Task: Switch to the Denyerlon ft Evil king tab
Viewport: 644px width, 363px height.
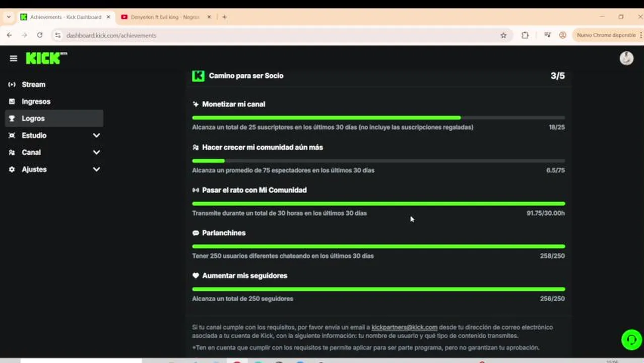Action: point(165,17)
